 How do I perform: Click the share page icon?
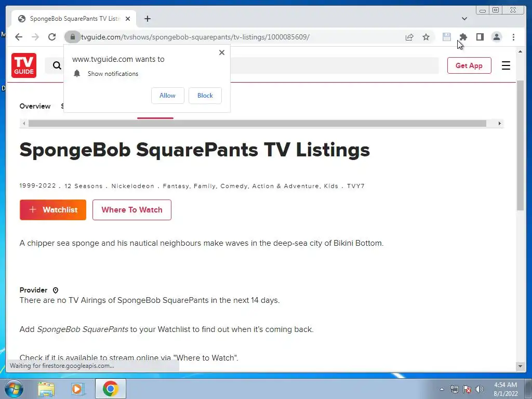409,37
